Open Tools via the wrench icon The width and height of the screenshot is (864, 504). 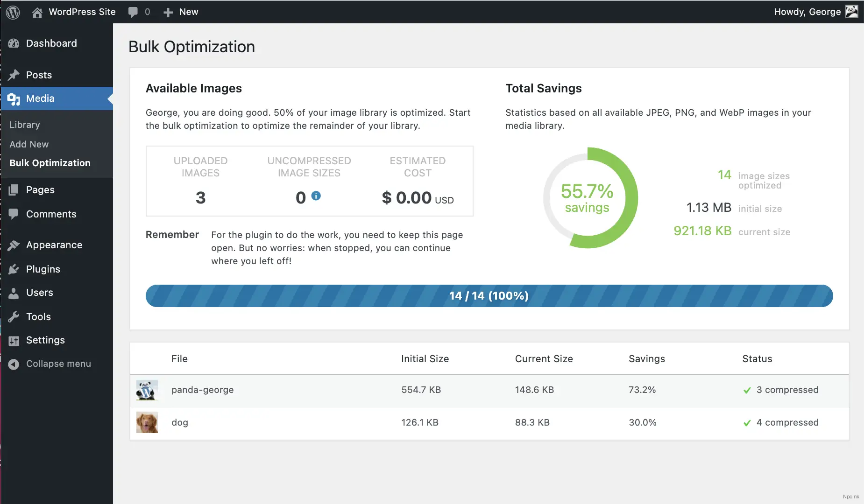(14, 316)
